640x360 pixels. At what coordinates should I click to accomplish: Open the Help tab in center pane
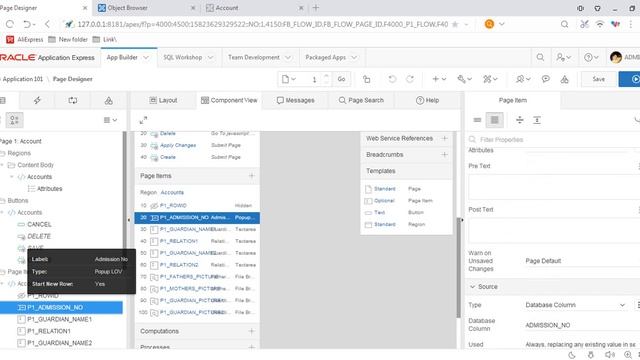[427, 100]
